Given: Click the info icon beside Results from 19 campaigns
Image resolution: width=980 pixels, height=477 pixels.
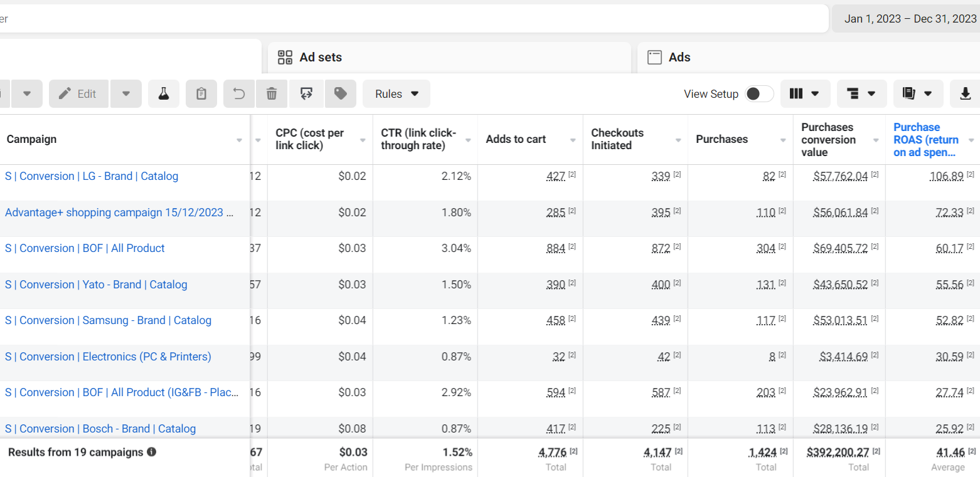Looking at the screenshot, I should coord(151,452).
